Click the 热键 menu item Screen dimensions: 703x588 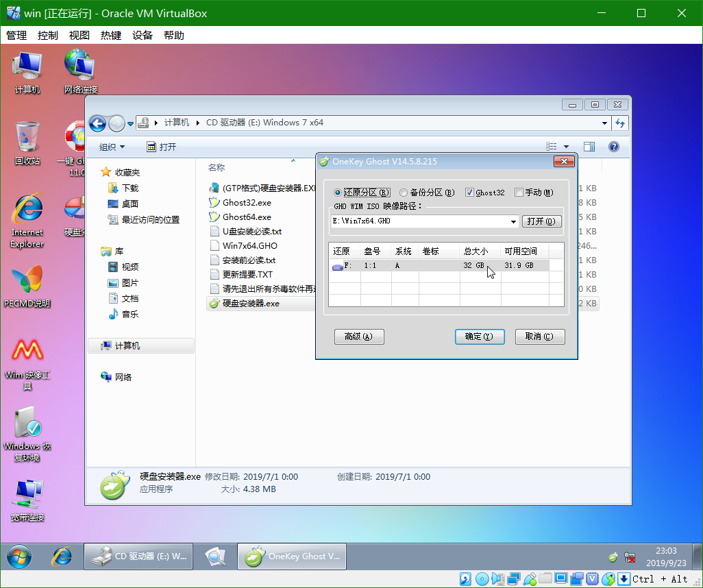click(110, 35)
